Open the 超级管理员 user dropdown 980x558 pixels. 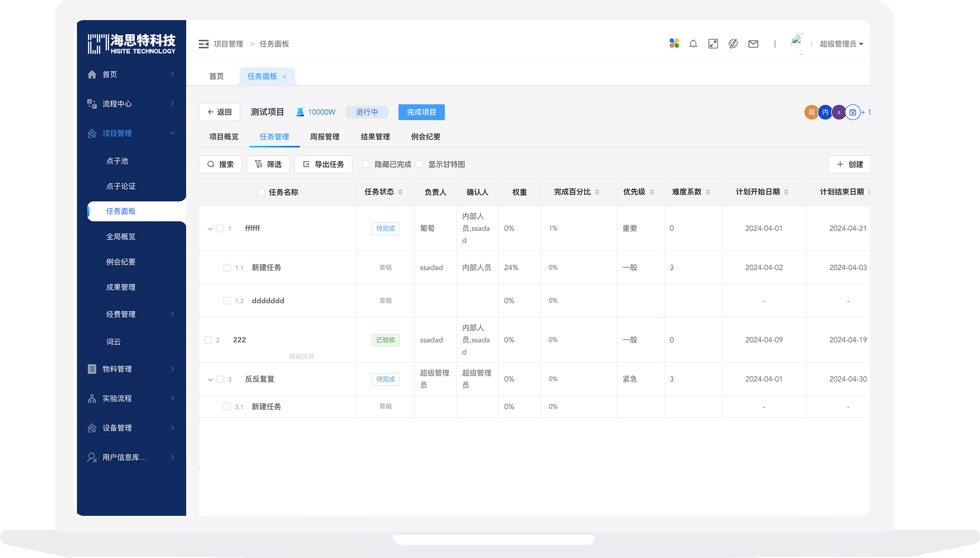841,44
